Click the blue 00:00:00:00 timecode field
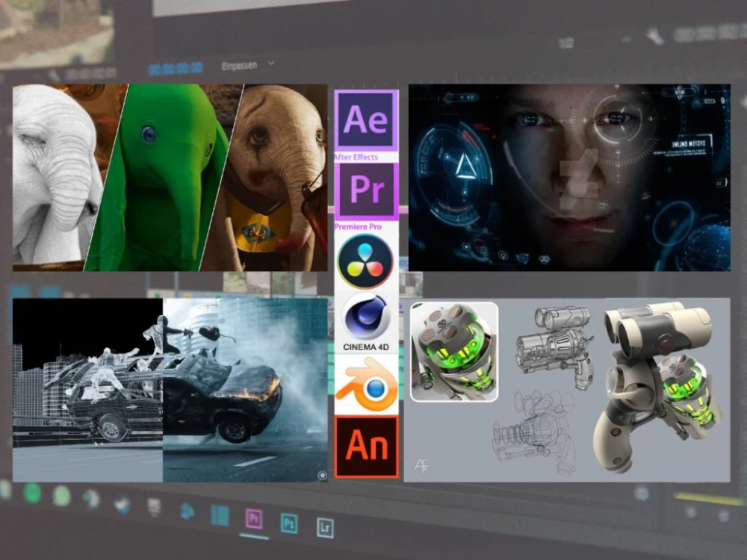This screenshot has height=560, width=747. 176,65
